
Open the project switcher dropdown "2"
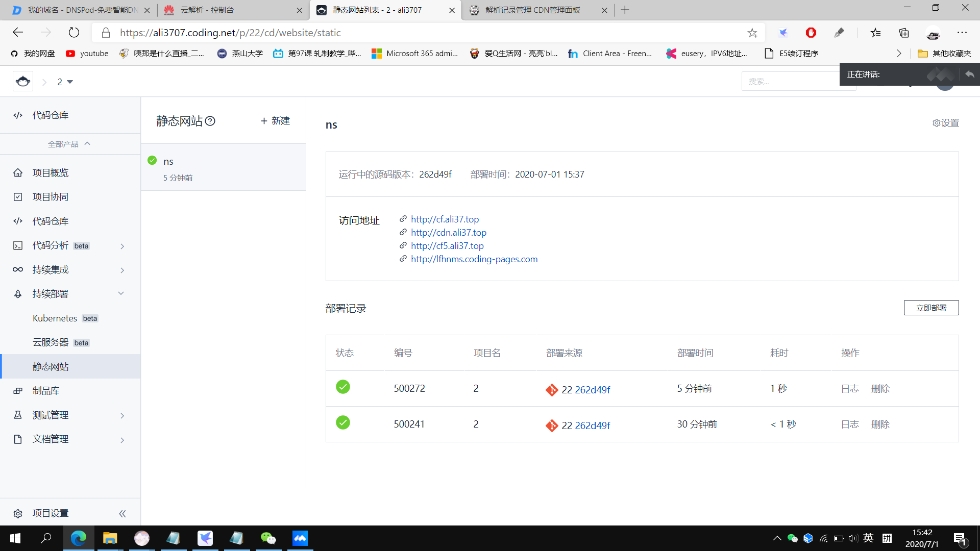(x=65, y=82)
